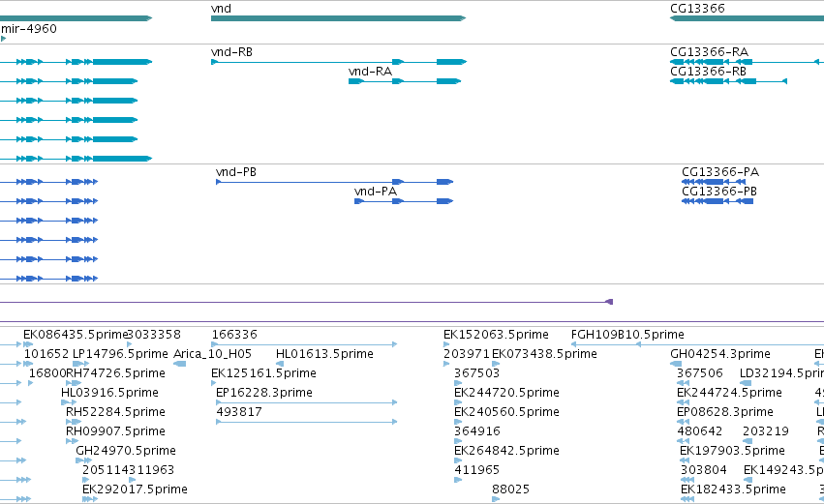Select GH24970.5prime alignment
Viewport: 824px width, 504px height.
point(83,460)
